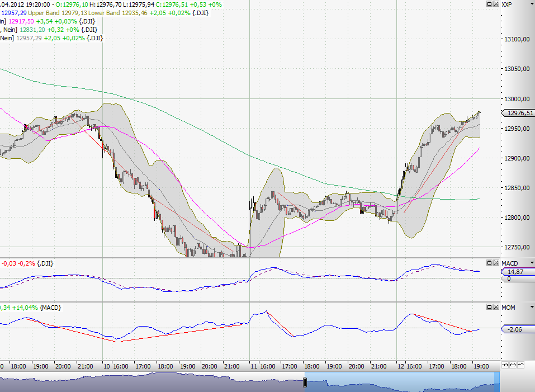Click the {.DJI} label in MACD pane
This screenshot has height=392, width=535.
(45, 263)
